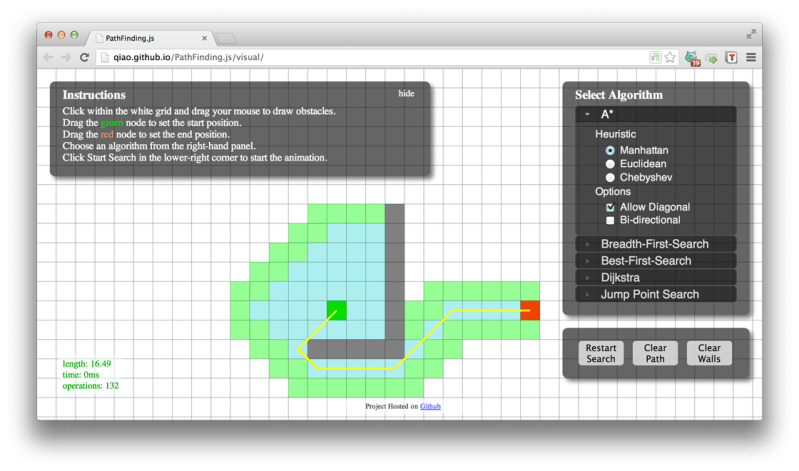Click the browser back arrow
Screen dimensions: 799x471
pyautogui.click(x=49, y=57)
